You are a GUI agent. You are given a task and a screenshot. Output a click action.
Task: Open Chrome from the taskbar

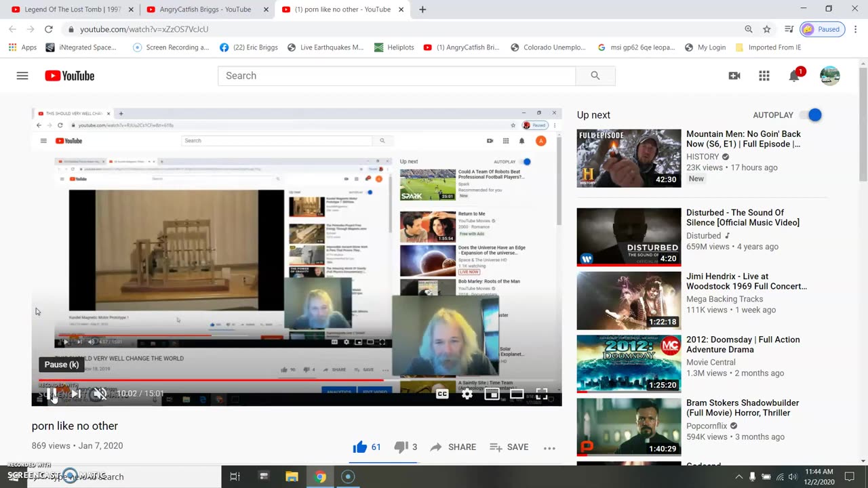[x=320, y=476]
